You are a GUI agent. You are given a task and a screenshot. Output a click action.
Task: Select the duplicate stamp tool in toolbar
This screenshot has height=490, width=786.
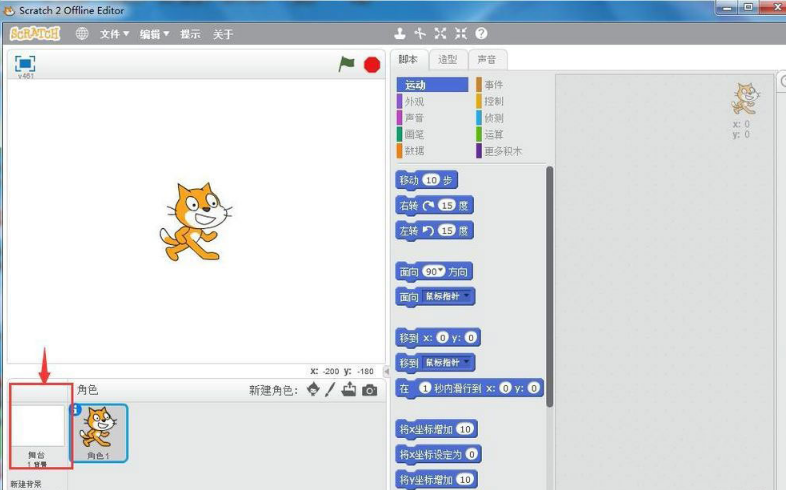[400, 33]
